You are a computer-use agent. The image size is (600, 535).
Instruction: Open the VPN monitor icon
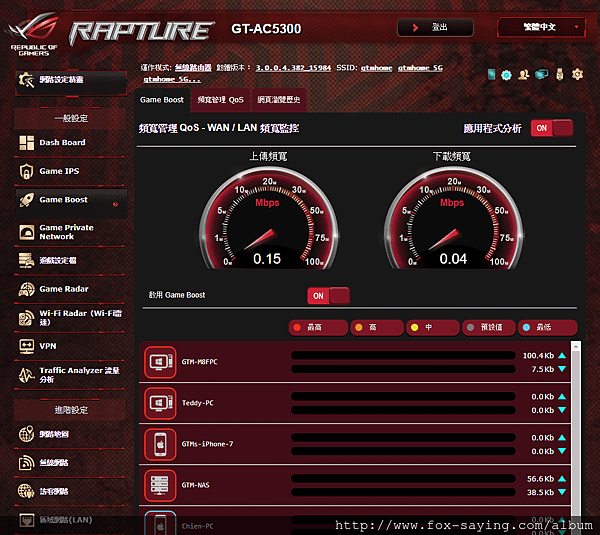point(27,346)
